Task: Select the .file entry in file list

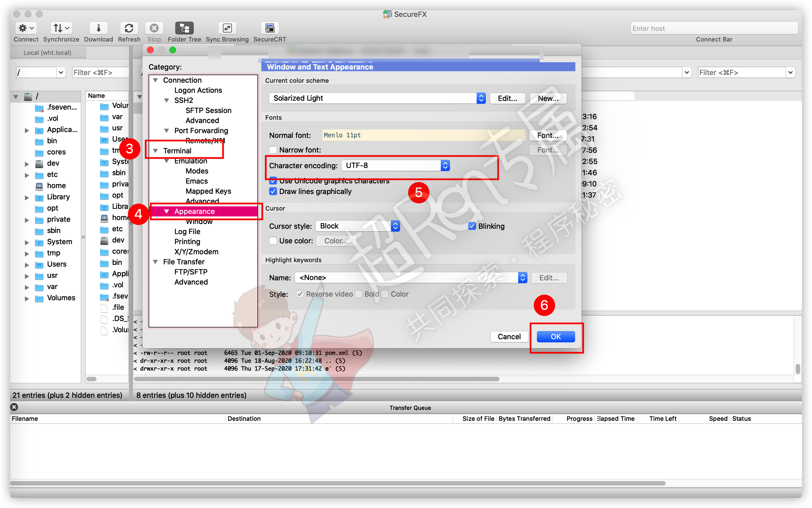Action: (x=117, y=307)
